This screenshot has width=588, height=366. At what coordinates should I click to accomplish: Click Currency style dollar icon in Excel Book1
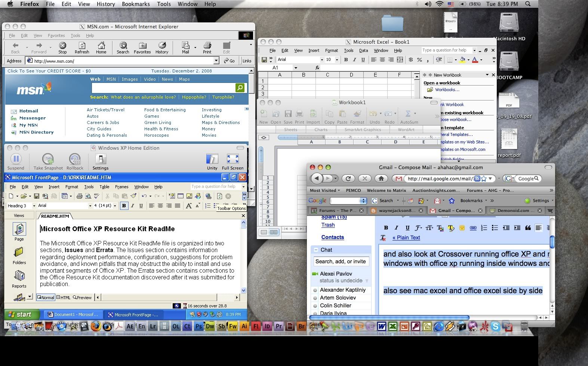(x=411, y=60)
